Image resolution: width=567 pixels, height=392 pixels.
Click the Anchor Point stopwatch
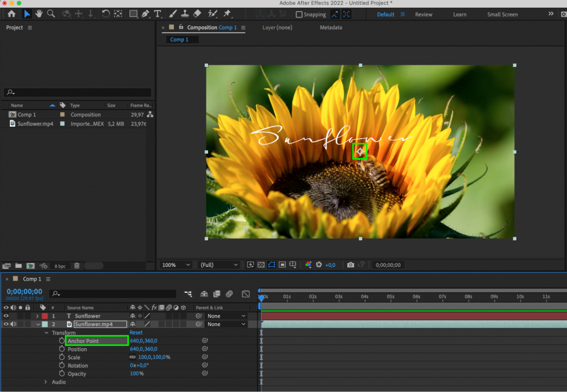(x=62, y=341)
